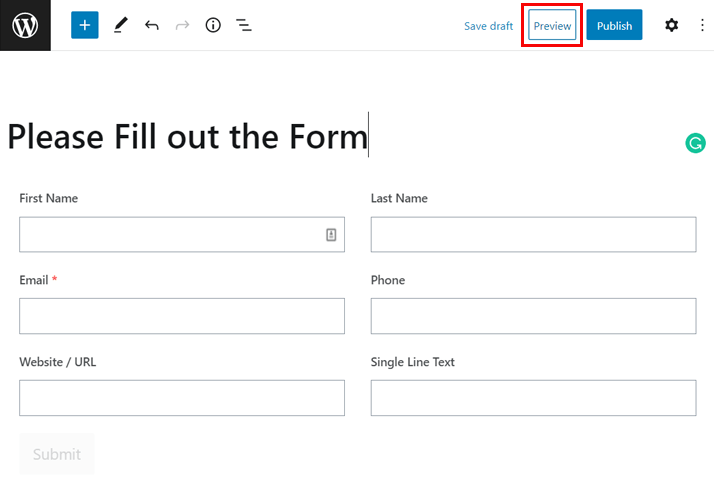The height and width of the screenshot is (493, 714).
Task: Undo the last change
Action: [152, 25]
